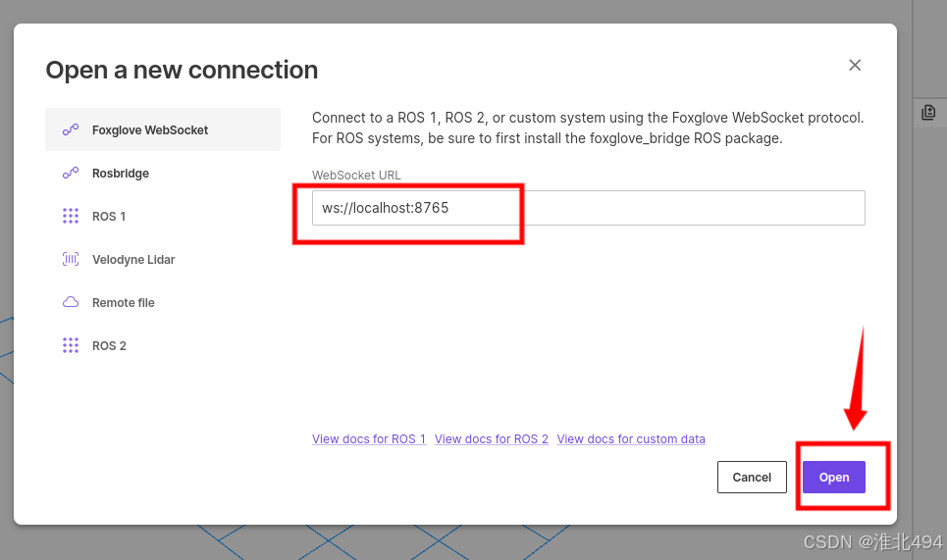Open View docs for custom data link
This screenshot has height=560, width=947.
pyautogui.click(x=631, y=439)
